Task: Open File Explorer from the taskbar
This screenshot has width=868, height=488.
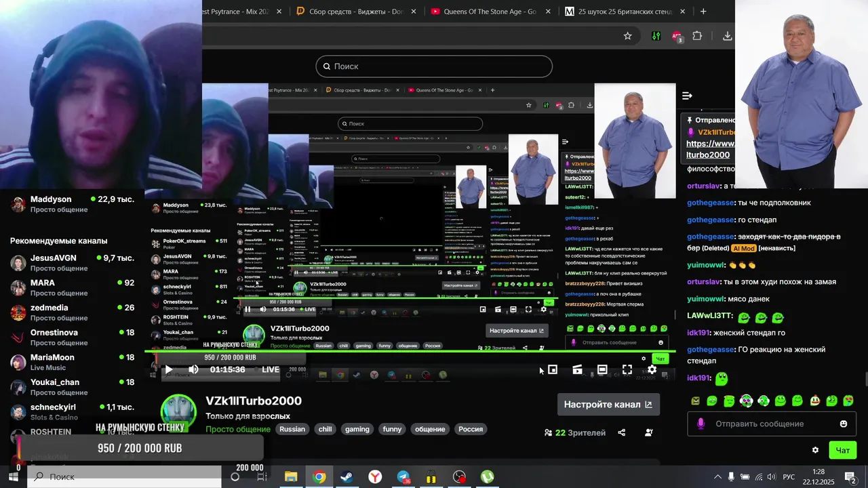Action: (x=291, y=476)
